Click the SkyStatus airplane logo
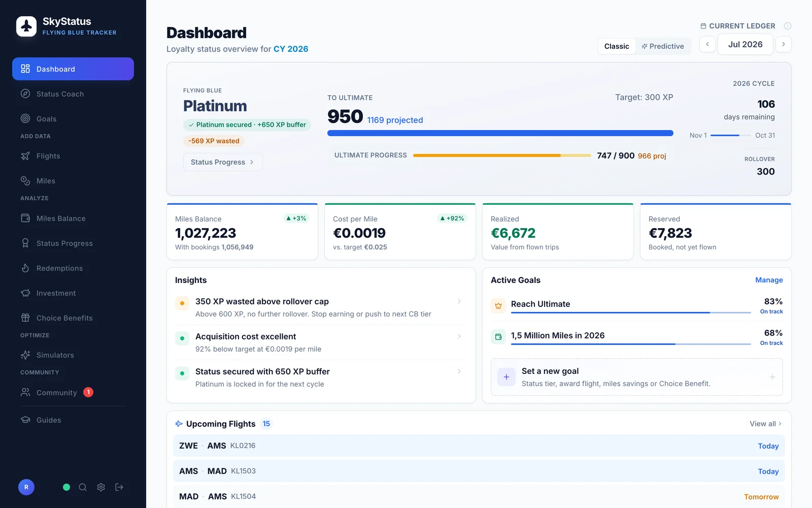The width and height of the screenshot is (812, 508). point(26,26)
